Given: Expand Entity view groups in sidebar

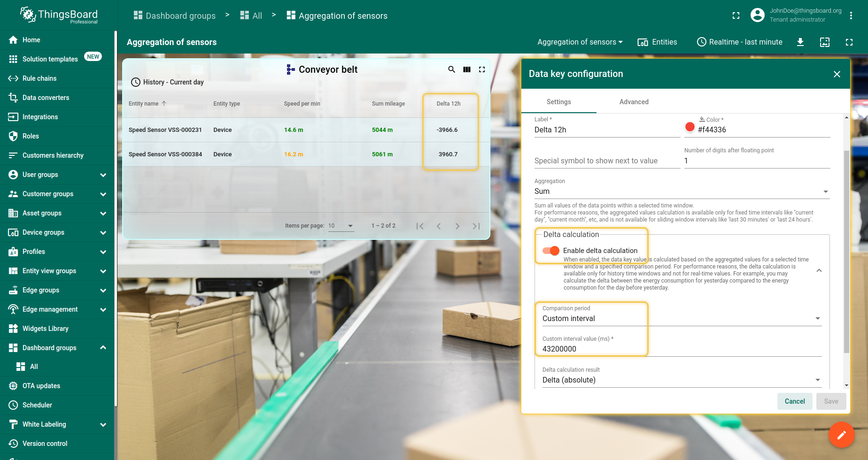Looking at the screenshot, I should pyautogui.click(x=103, y=271).
